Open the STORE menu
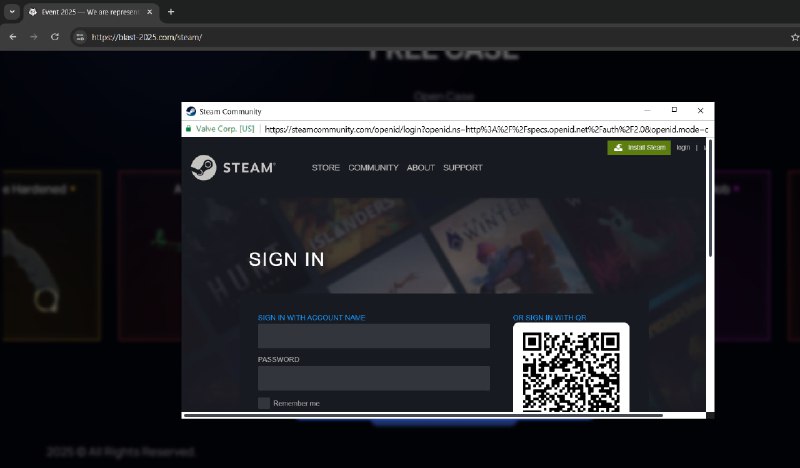The height and width of the screenshot is (468, 800). point(326,167)
